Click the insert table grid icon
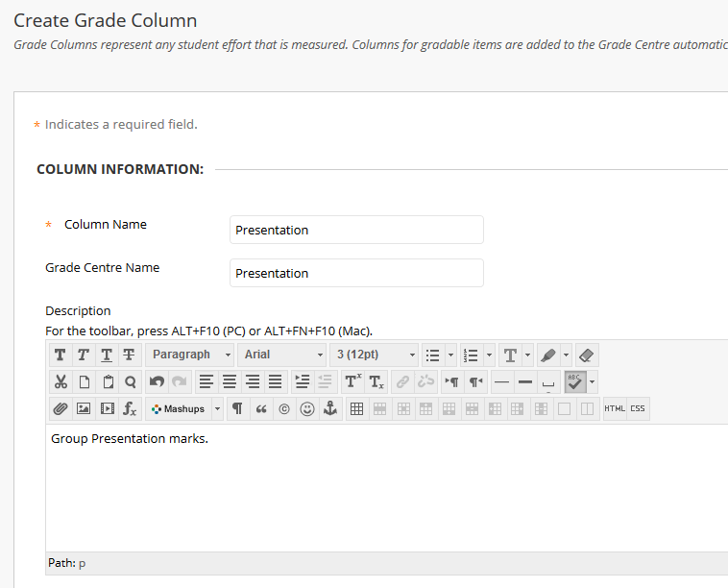This screenshot has height=588, width=728. click(357, 409)
